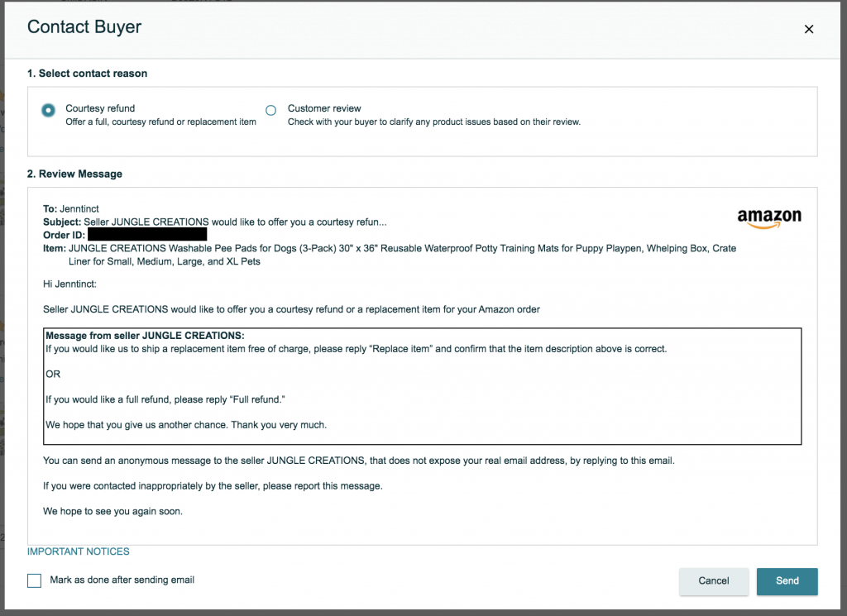The image size is (847, 616).
Task: Click the 'To: Jenntinct' recipient line
Action: pyautogui.click(x=71, y=208)
